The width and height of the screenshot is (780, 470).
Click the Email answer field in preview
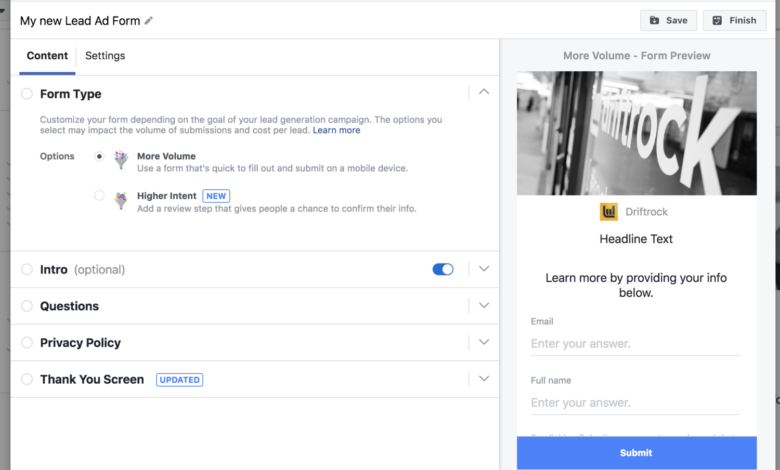click(635, 344)
